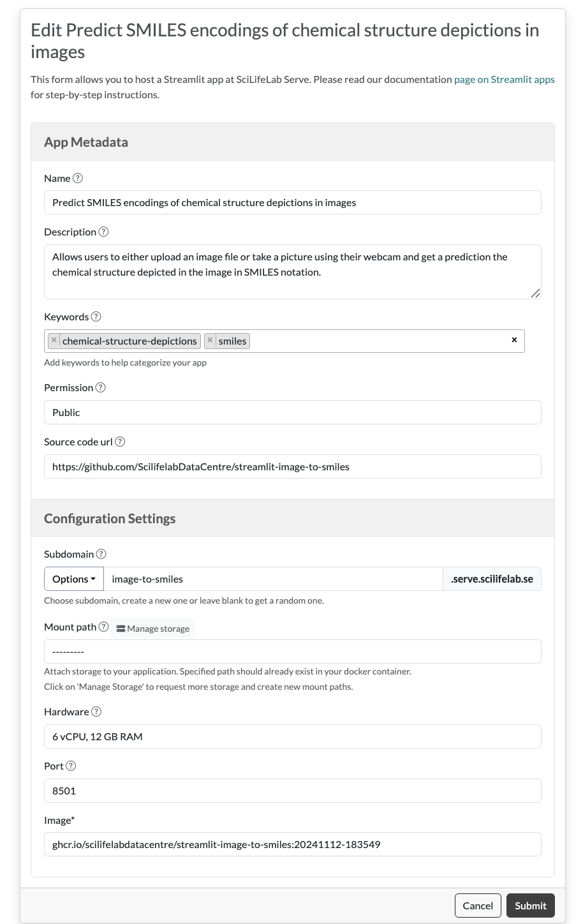
Task: Click the Source code url help icon
Action: tap(120, 442)
